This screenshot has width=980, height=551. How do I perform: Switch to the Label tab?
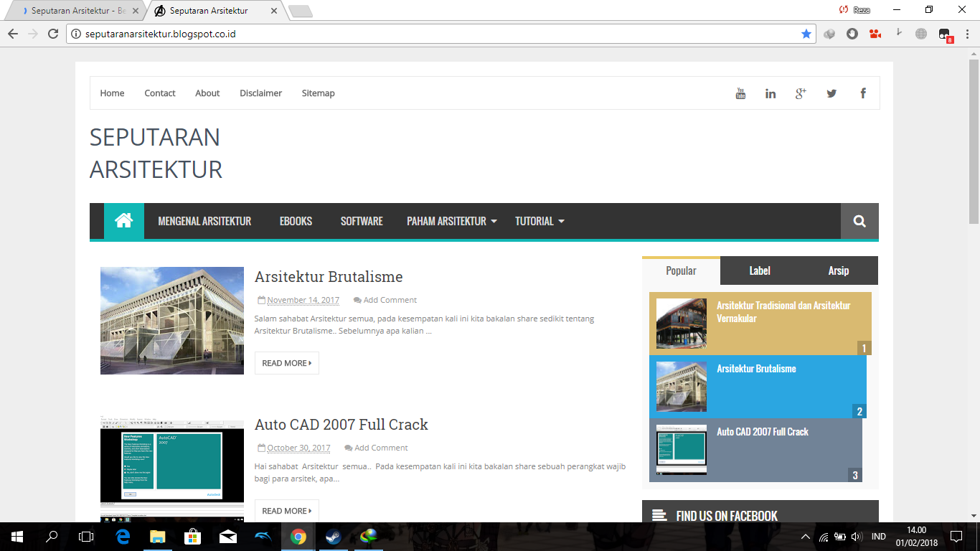click(x=760, y=270)
